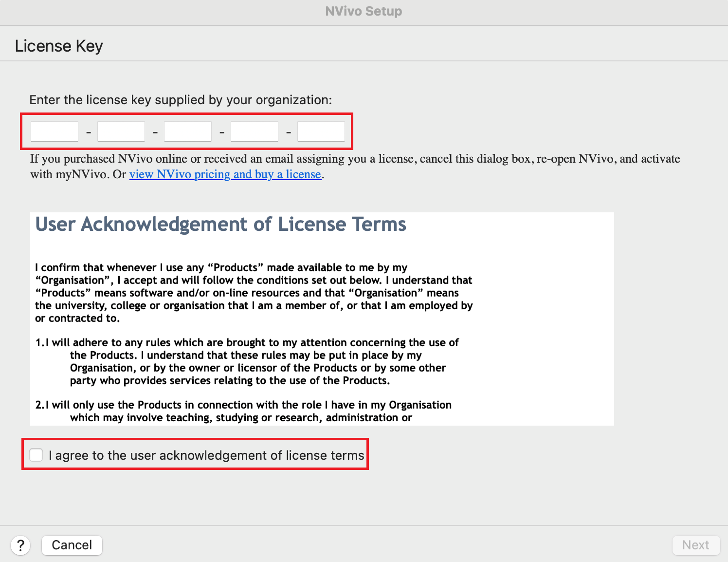728x562 pixels.
Task: Click the fourth license key field
Action: (x=254, y=131)
